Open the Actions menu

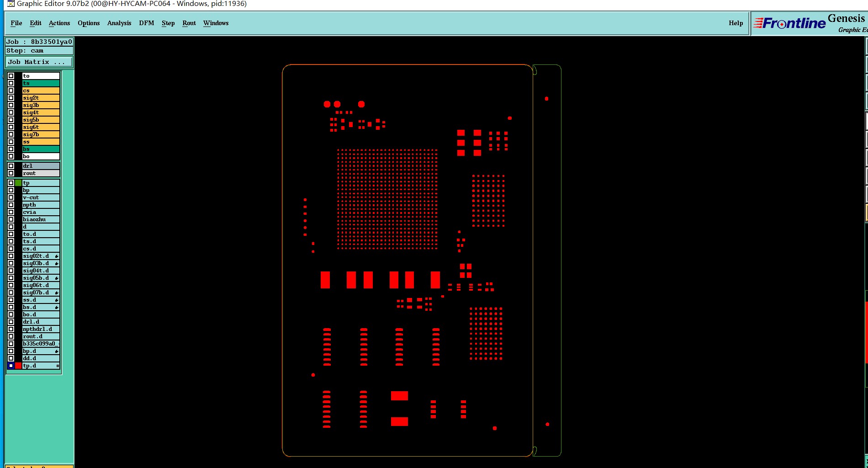coord(59,23)
